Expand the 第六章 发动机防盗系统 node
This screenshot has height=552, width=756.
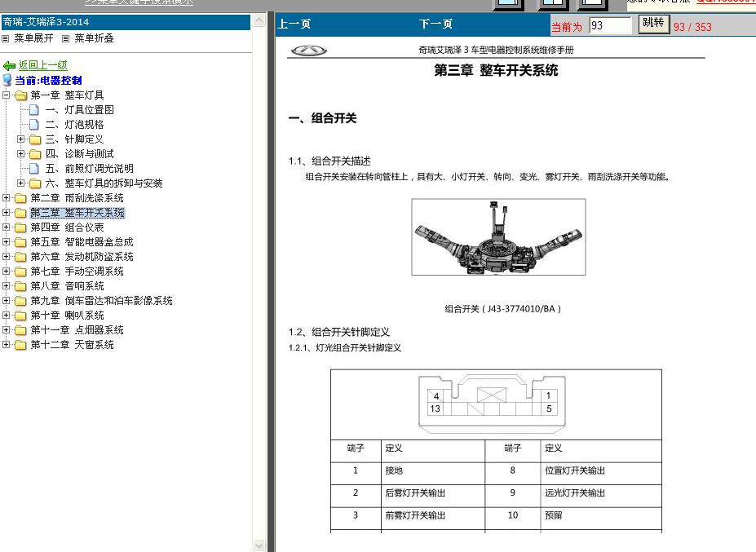click(x=6, y=257)
